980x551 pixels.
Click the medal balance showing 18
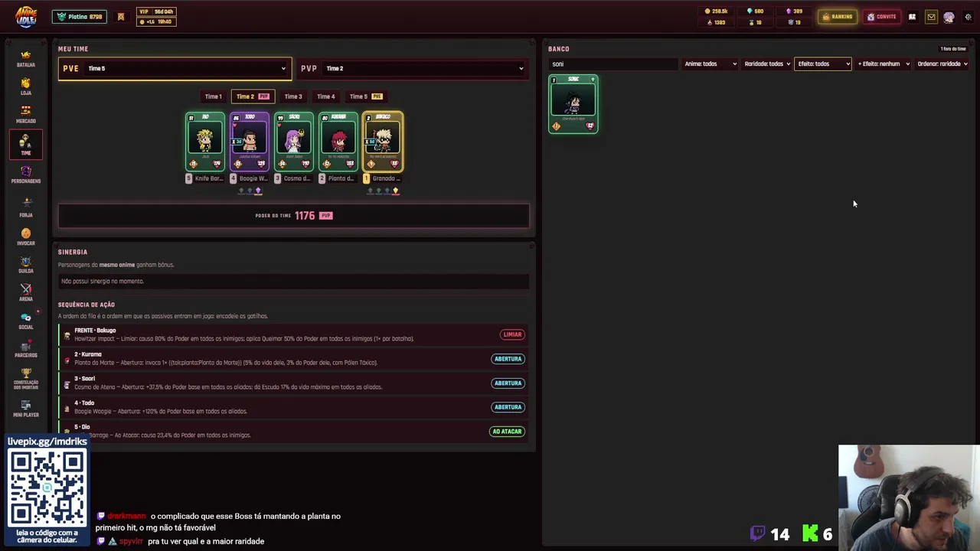[x=755, y=22]
